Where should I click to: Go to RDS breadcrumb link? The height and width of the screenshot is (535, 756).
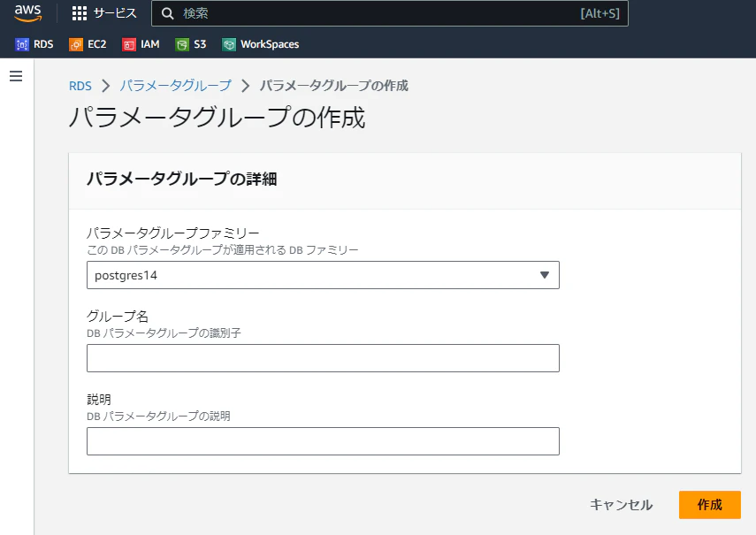pos(80,86)
